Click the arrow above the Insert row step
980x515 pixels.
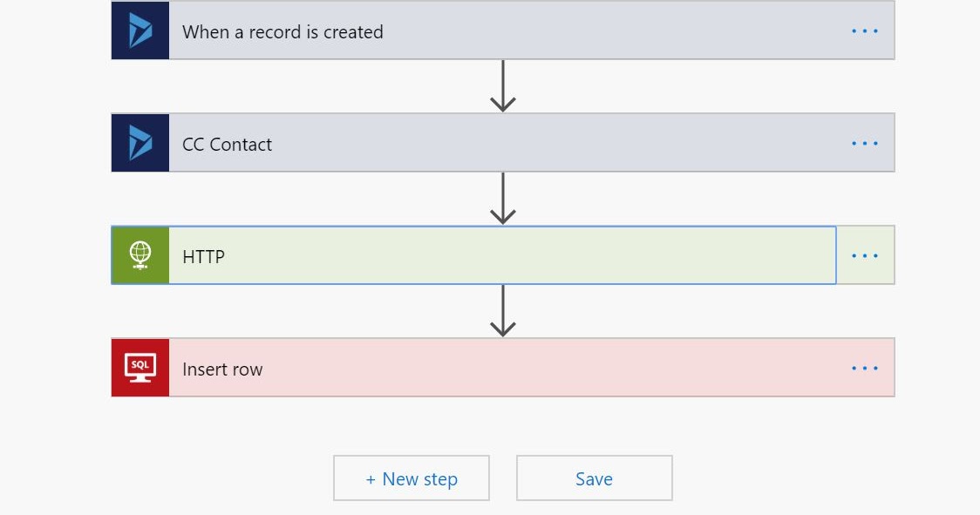(502, 311)
